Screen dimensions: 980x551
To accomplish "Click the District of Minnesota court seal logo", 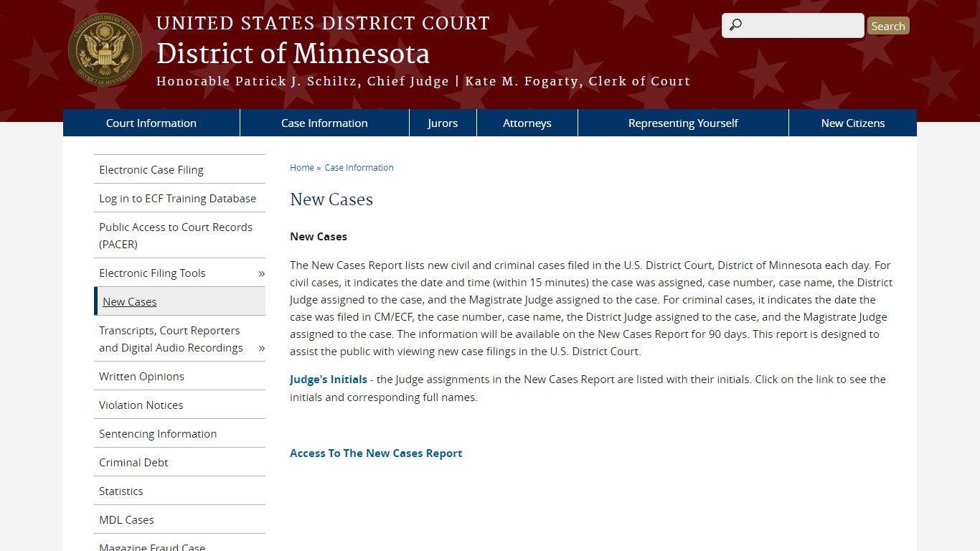I will (x=105, y=50).
